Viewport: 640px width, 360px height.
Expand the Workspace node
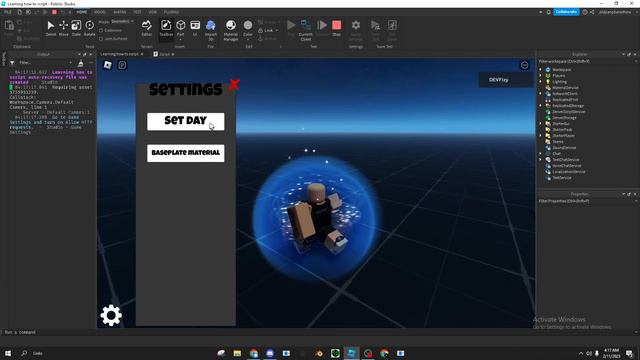click(x=541, y=70)
